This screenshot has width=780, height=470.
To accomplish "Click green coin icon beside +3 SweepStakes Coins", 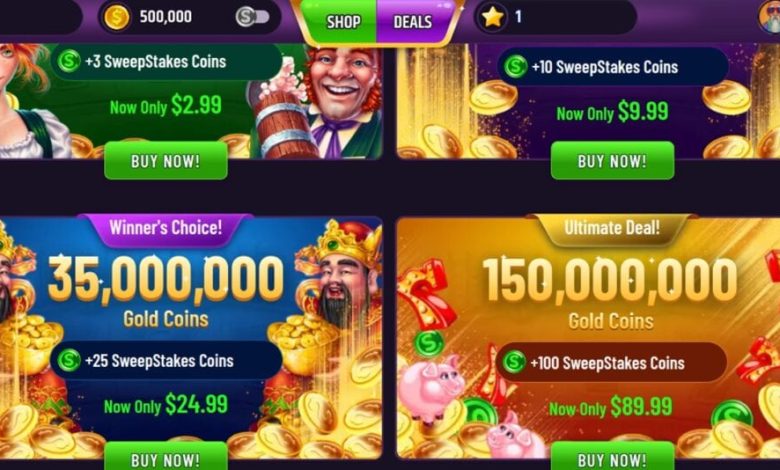I will coord(69,61).
